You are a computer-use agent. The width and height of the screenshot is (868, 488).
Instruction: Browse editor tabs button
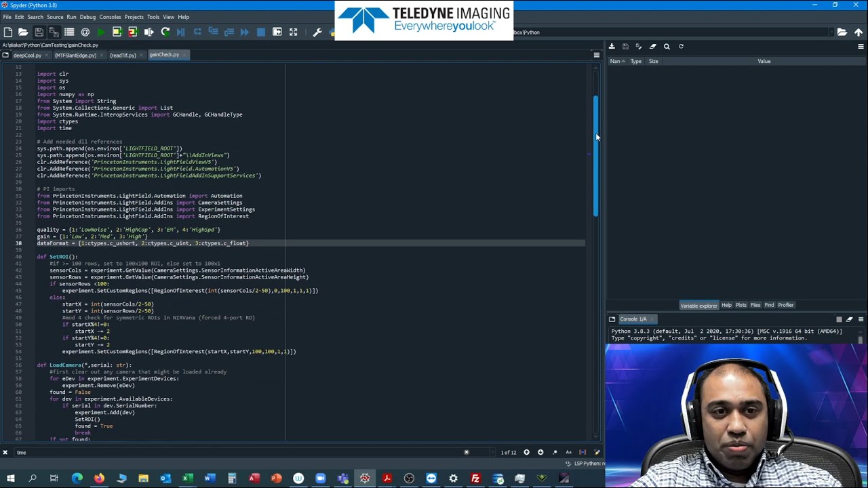[x=5, y=55]
